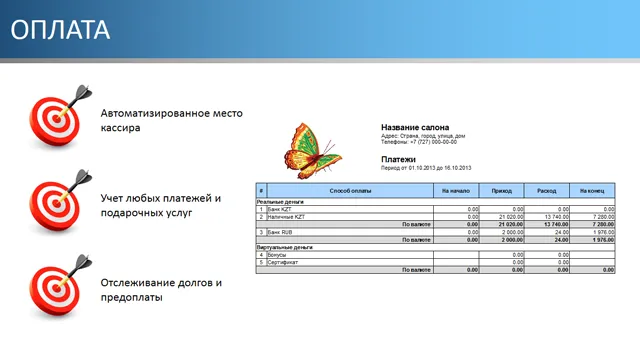Click the bold '2 000.00' RUB currency total
The width and height of the screenshot is (640, 360).
coord(513,240)
